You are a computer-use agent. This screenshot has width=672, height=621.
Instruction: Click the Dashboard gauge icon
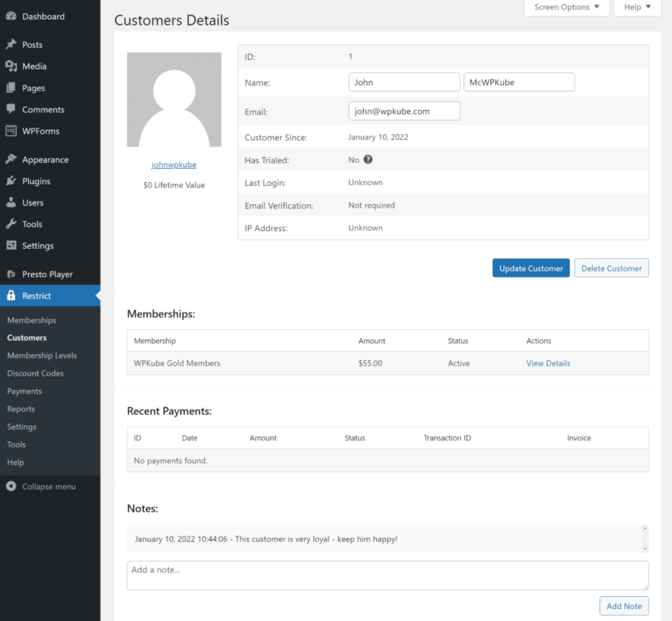11,16
